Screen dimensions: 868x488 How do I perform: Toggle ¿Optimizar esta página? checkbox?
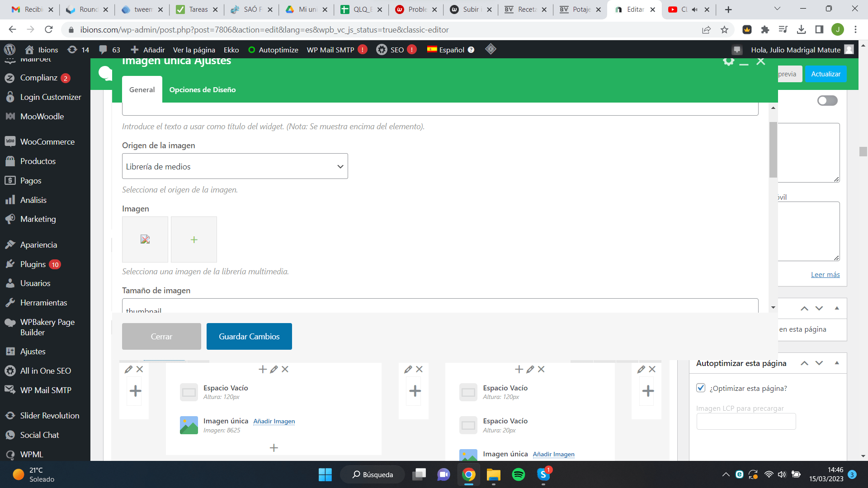(701, 388)
